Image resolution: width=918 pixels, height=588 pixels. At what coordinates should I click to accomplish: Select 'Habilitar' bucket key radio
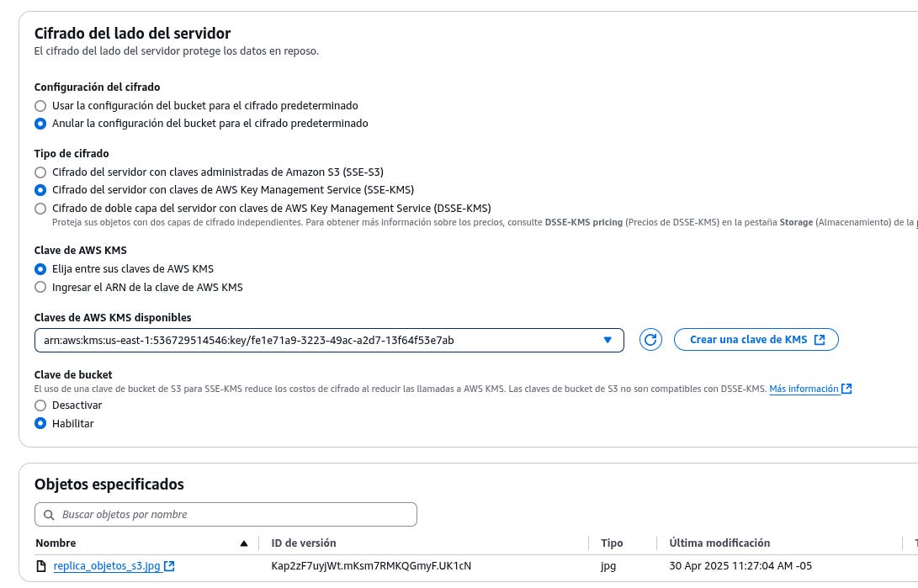coord(40,424)
